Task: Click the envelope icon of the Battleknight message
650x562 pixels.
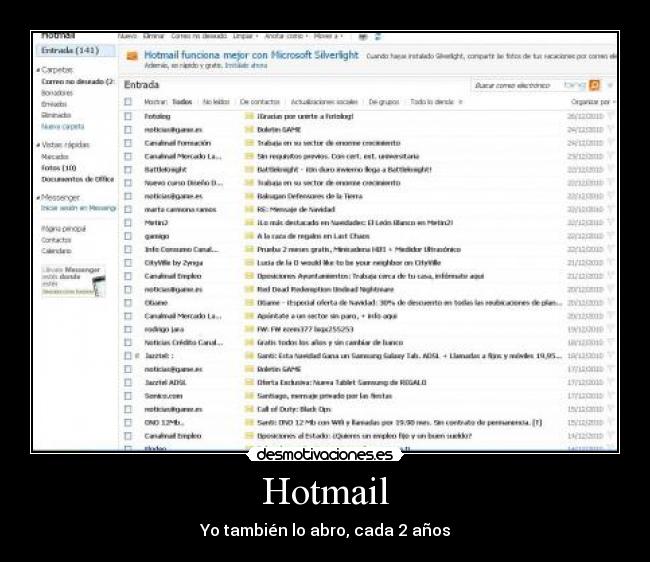Action: coord(249,170)
